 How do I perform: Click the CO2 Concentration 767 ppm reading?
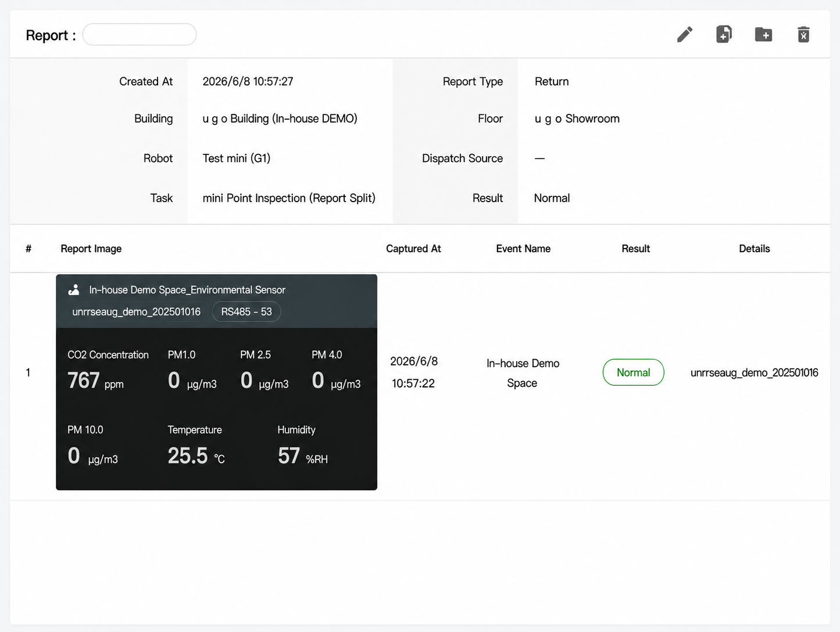[108, 370]
